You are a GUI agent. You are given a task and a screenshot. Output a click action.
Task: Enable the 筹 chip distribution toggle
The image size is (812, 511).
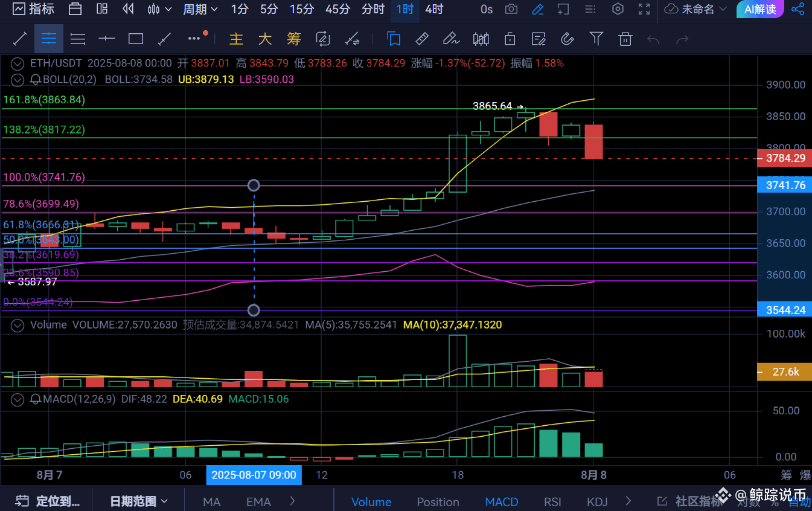coord(294,39)
